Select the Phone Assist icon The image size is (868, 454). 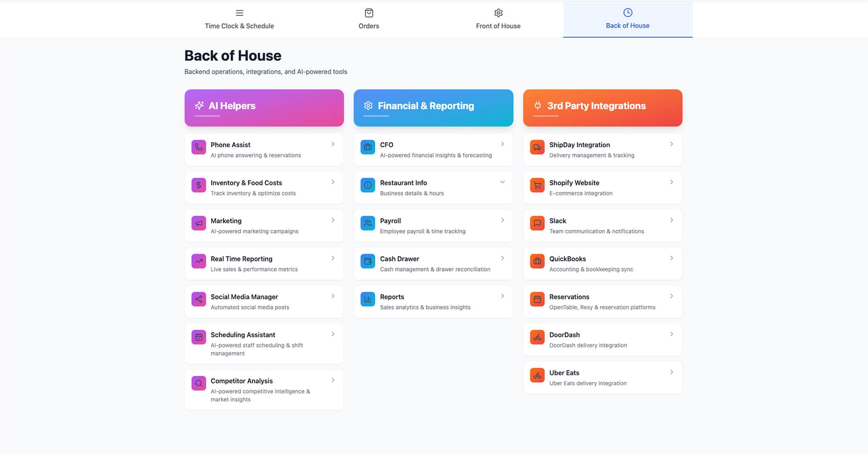(x=198, y=147)
